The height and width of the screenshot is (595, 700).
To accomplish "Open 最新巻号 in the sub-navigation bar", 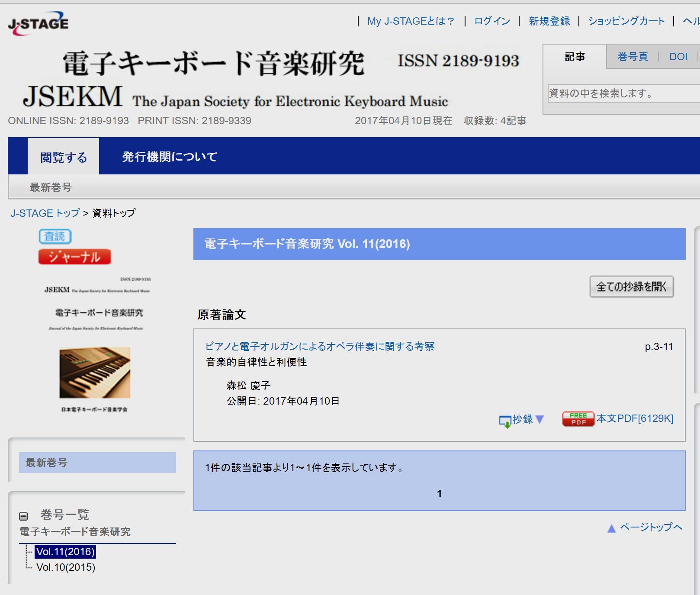I will (51, 187).
